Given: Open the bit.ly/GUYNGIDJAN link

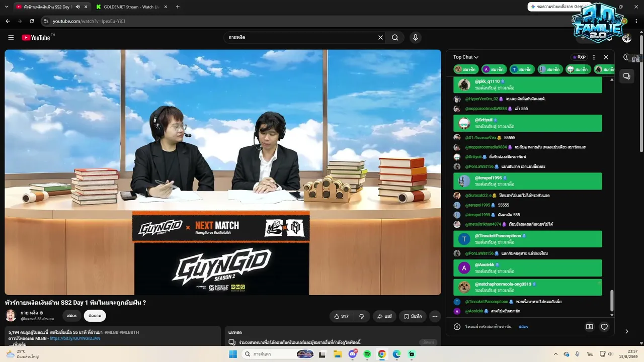Looking at the screenshot, I should pos(75,338).
